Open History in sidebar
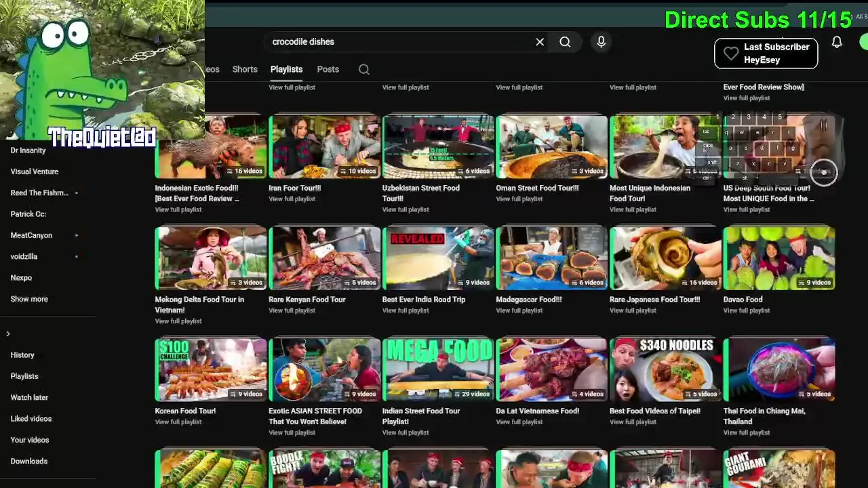The height and width of the screenshot is (488, 868). (22, 354)
